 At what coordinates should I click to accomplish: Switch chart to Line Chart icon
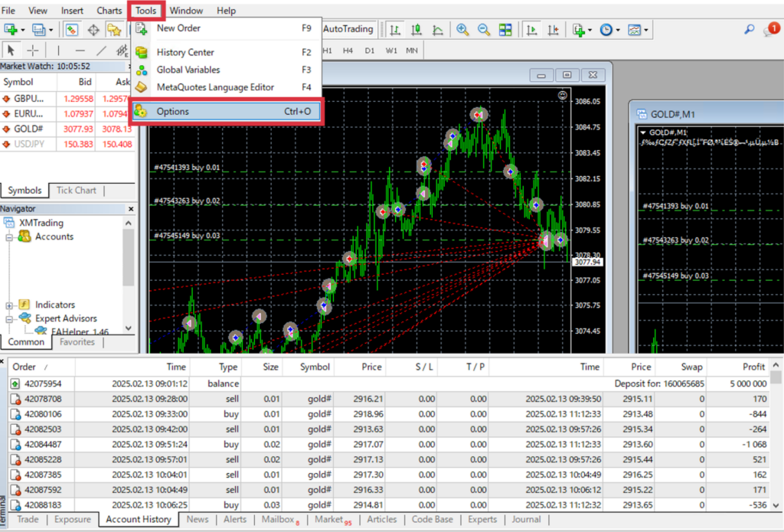pyautogui.click(x=437, y=30)
